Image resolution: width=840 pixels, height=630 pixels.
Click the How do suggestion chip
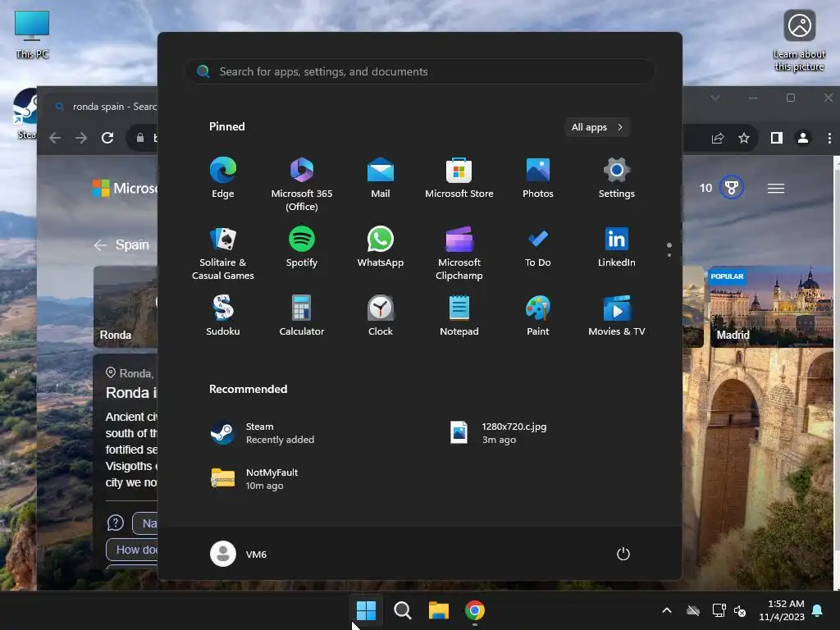click(x=132, y=550)
